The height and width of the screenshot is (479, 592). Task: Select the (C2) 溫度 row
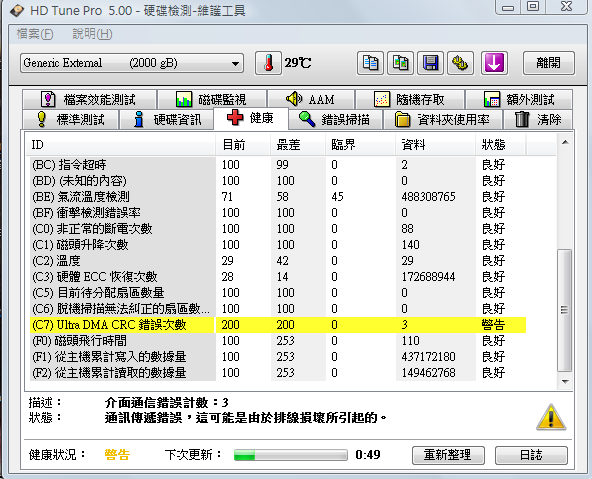tap(278, 261)
